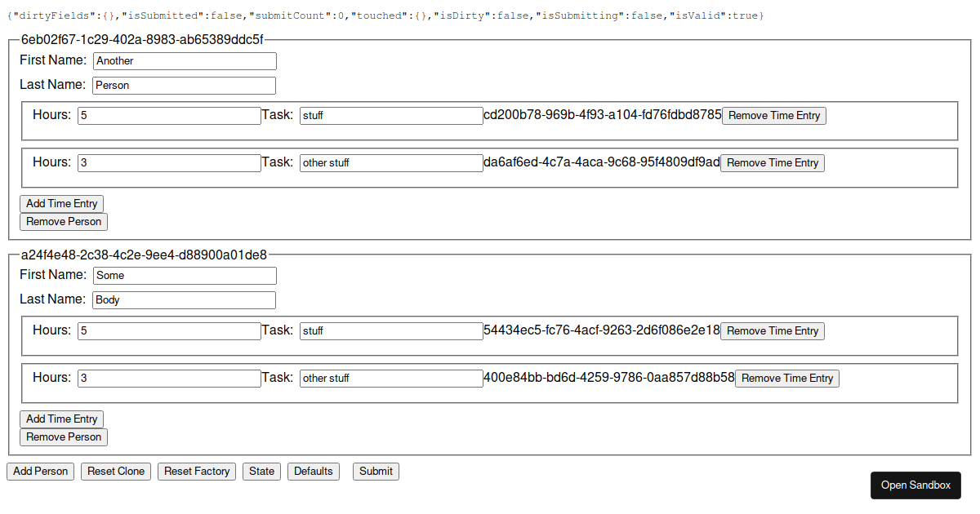This screenshot has width=980, height=514.
Task: Select the Task field containing 'other stuff' for Some Body
Action: pyautogui.click(x=390, y=378)
